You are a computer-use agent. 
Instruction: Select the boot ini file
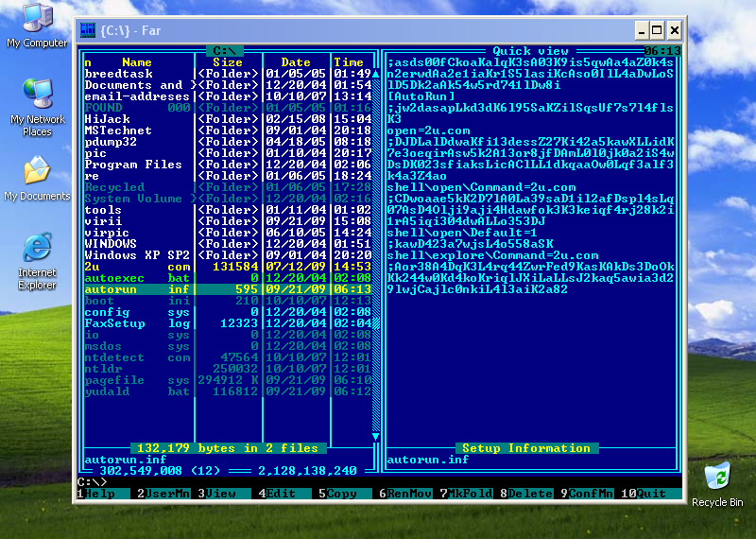[x=228, y=301]
